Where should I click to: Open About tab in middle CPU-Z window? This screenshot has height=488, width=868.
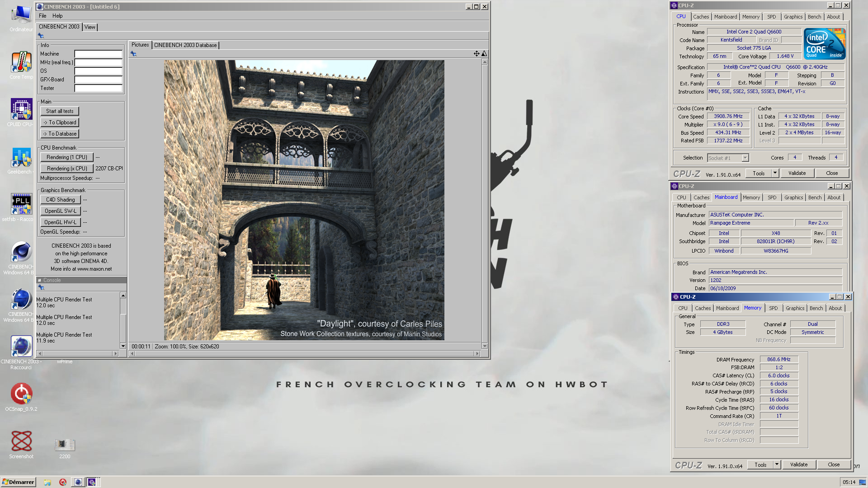pos(834,197)
